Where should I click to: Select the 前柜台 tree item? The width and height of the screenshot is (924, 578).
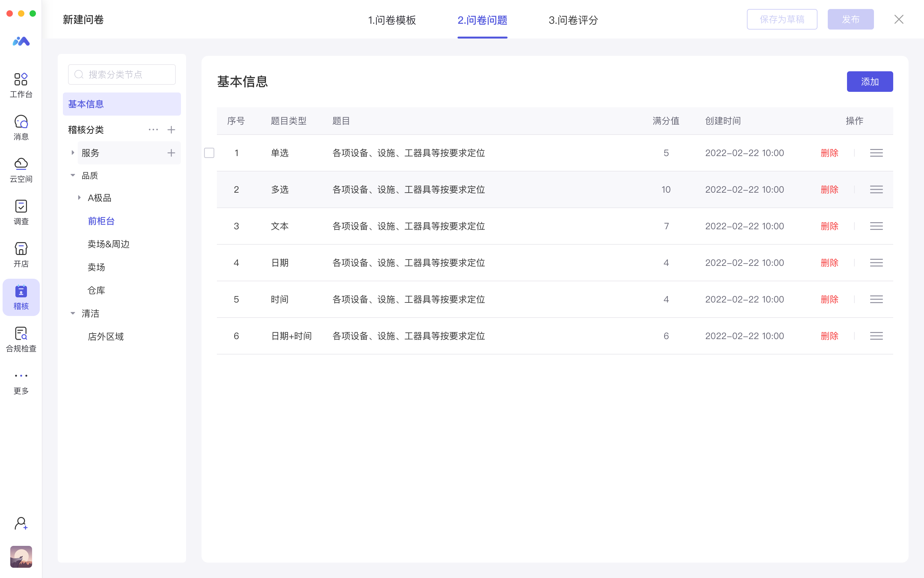coord(101,221)
